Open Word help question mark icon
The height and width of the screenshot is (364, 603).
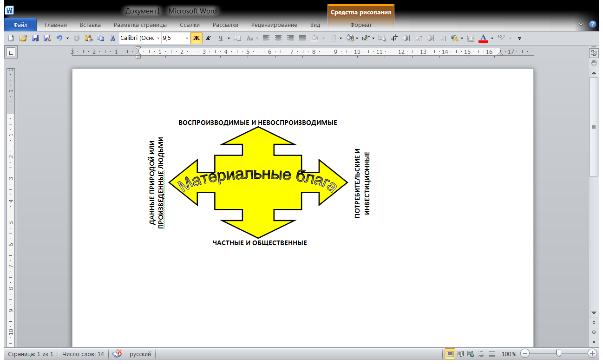pyautogui.click(x=593, y=24)
